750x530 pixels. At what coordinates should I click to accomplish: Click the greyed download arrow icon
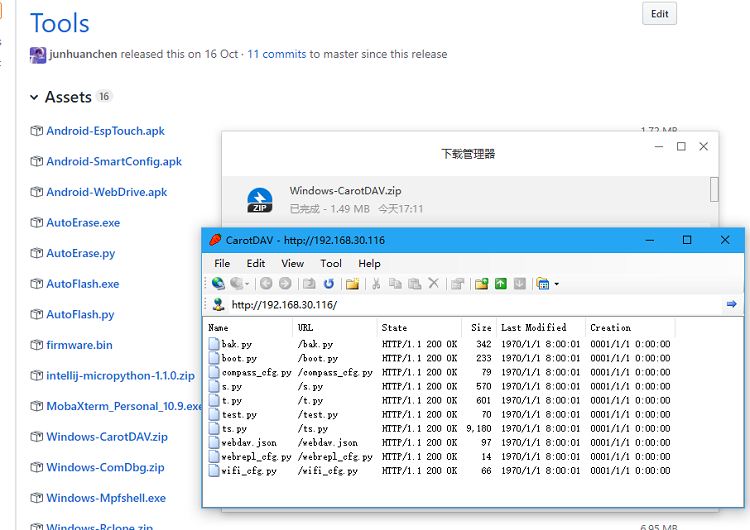pos(519,284)
